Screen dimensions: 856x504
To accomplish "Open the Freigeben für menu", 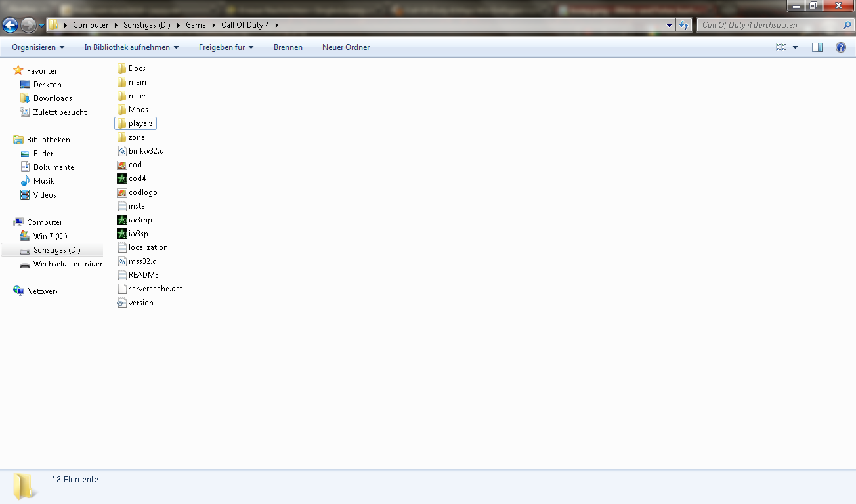I will [x=226, y=47].
